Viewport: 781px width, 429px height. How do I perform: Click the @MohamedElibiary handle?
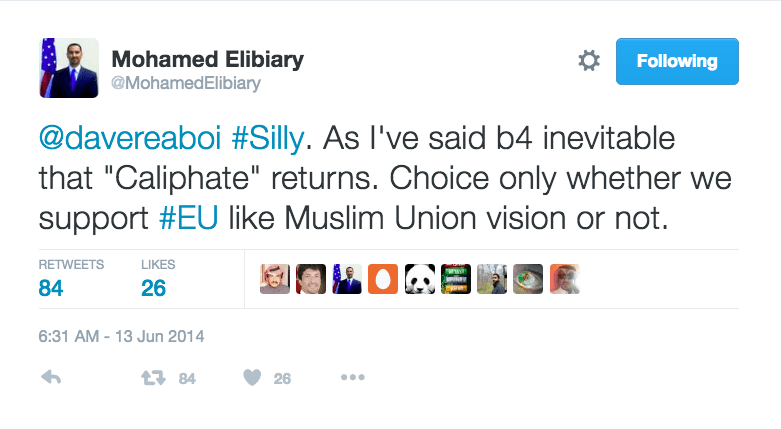pos(185,84)
